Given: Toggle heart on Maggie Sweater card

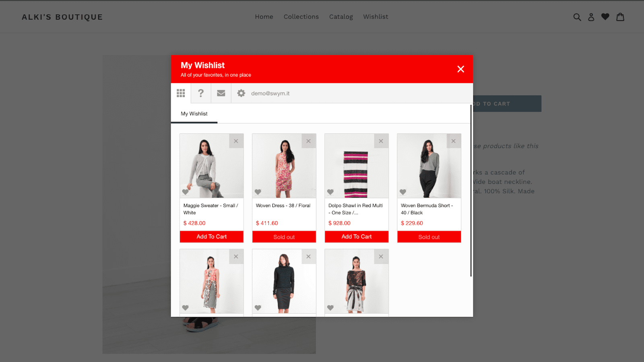Looking at the screenshot, I should tap(186, 192).
